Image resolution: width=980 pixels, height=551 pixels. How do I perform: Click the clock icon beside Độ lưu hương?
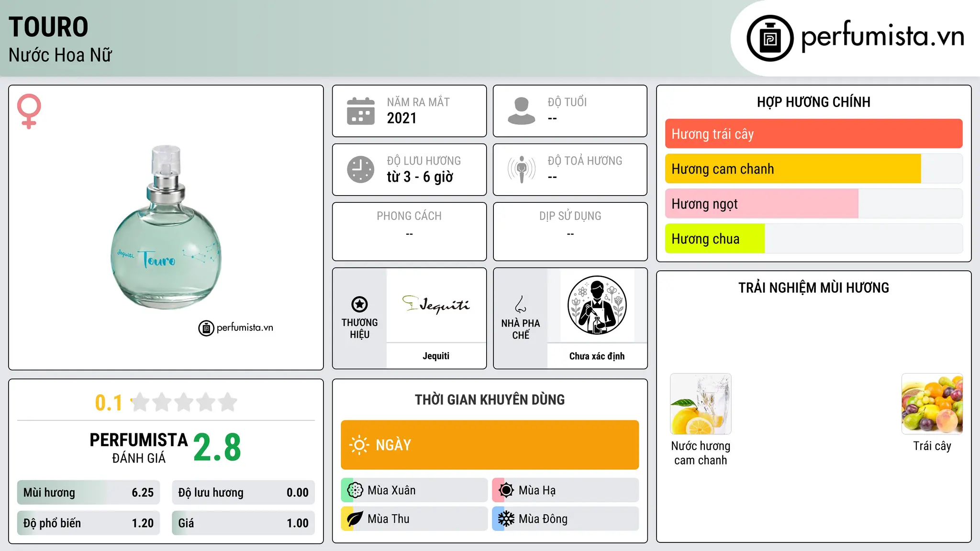pyautogui.click(x=361, y=169)
